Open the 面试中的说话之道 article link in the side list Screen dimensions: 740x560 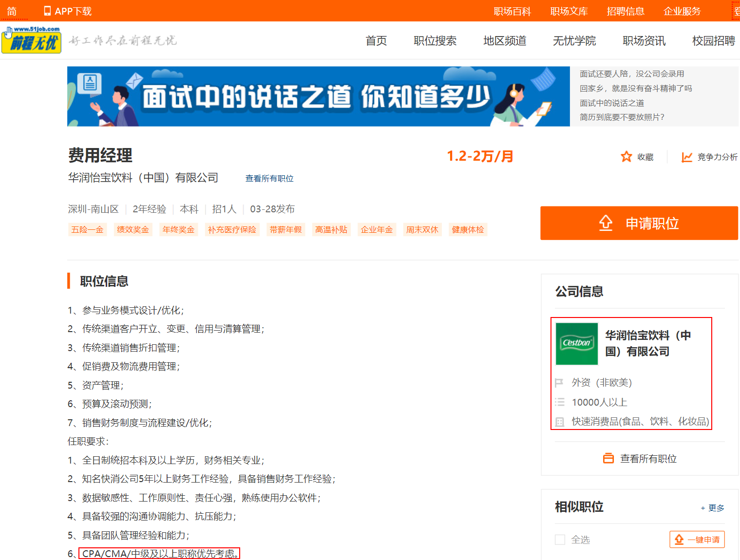pyautogui.click(x=612, y=103)
